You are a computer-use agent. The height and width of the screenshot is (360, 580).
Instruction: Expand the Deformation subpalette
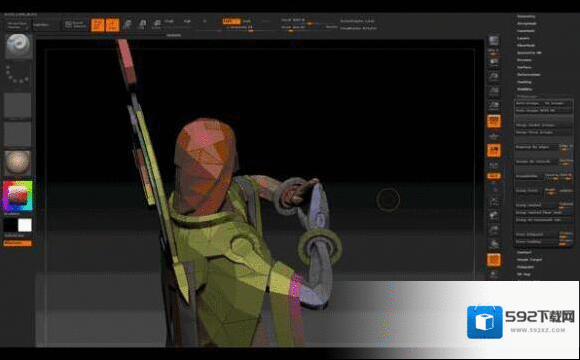tap(529, 74)
